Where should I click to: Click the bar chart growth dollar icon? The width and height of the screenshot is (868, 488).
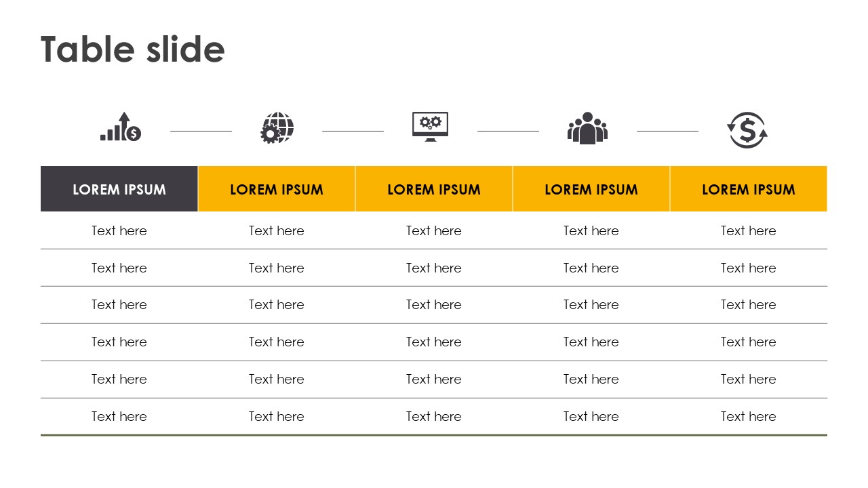click(121, 127)
